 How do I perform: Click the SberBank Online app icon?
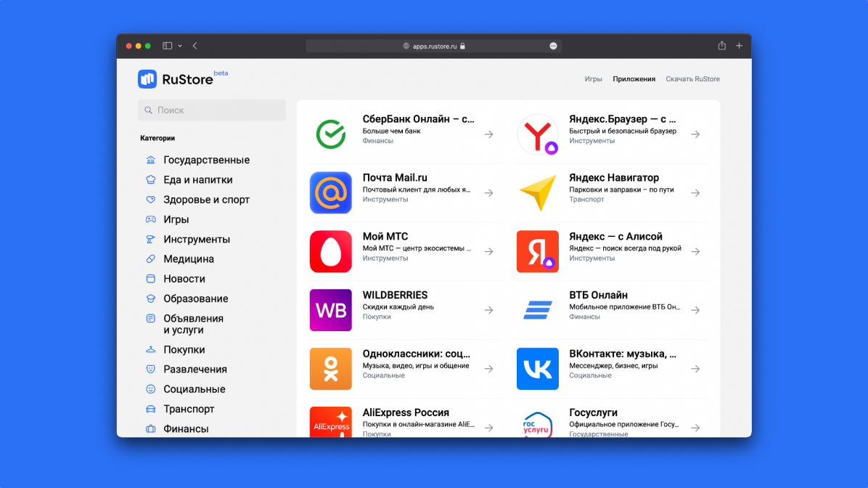pyautogui.click(x=330, y=134)
